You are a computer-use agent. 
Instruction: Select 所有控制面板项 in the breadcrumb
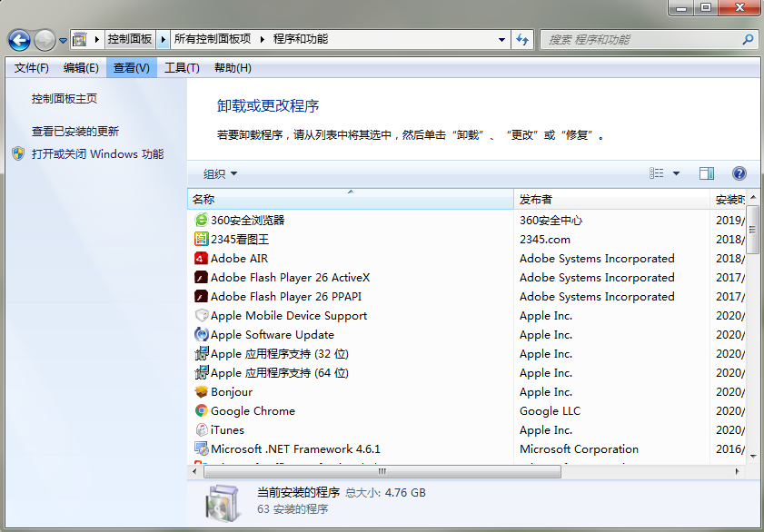point(213,39)
